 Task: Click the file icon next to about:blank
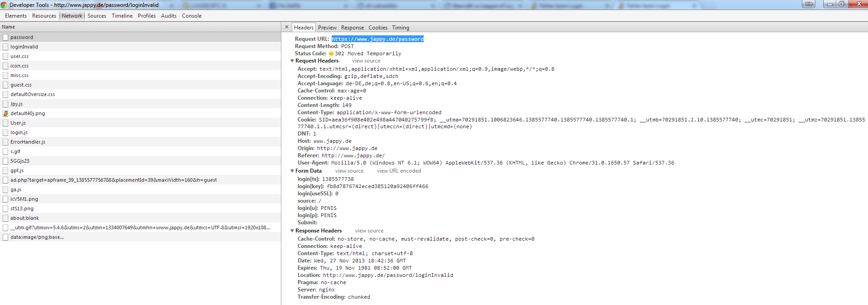[x=5, y=218]
